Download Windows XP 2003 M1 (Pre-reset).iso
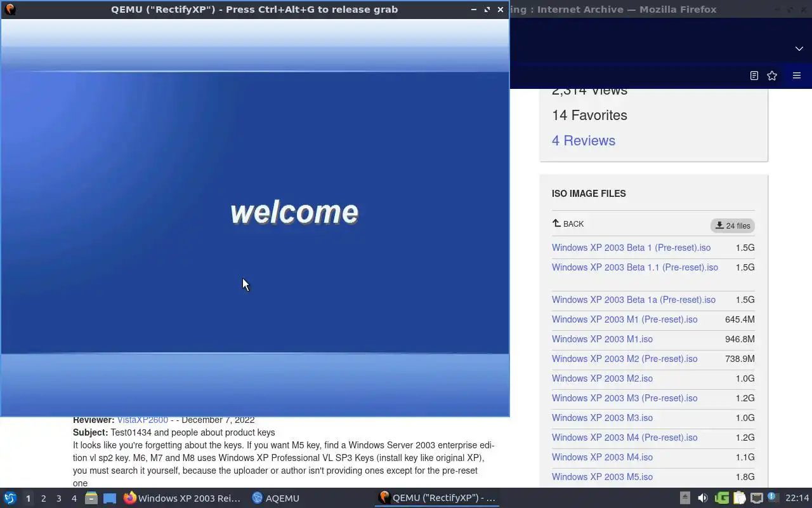This screenshot has width=812, height=508. [x=624, y=319]
